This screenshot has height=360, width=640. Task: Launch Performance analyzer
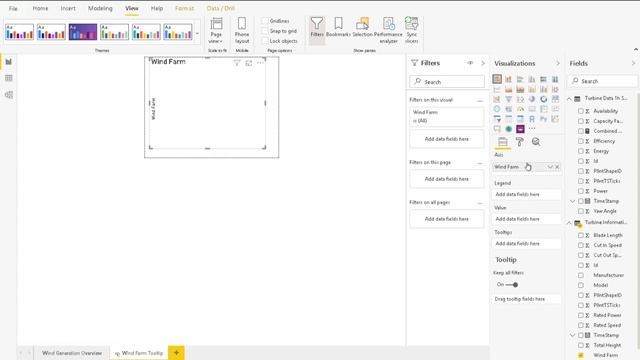(x=388, y=31)
